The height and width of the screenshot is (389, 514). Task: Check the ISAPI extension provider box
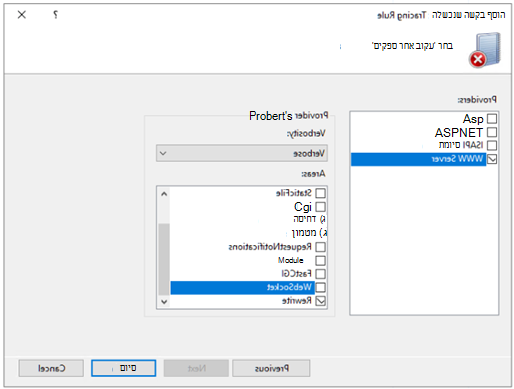coord(492,145)
